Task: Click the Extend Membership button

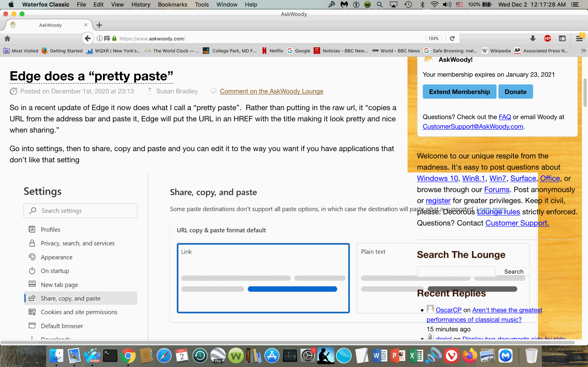Action: (459, 92)
